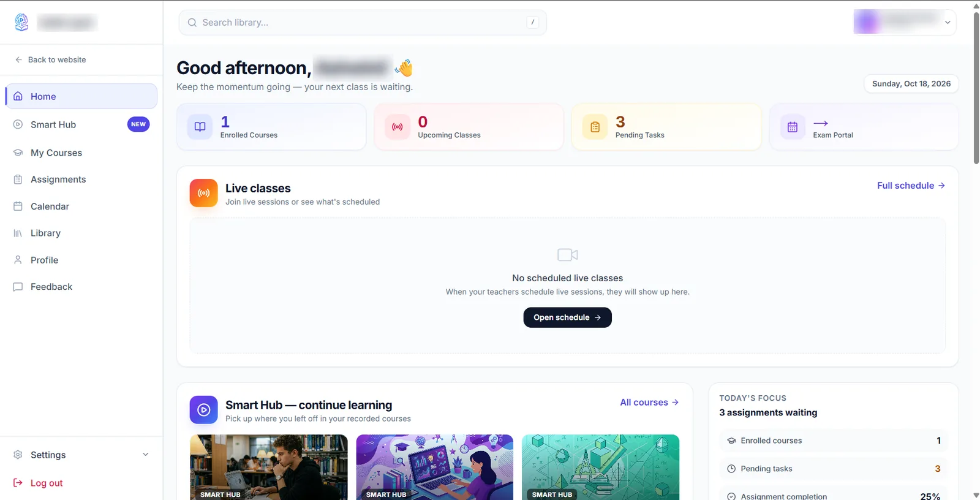This screenshot has width=980, height=500.
Task: Follow the All courses link
Action: tap(649, 403)
